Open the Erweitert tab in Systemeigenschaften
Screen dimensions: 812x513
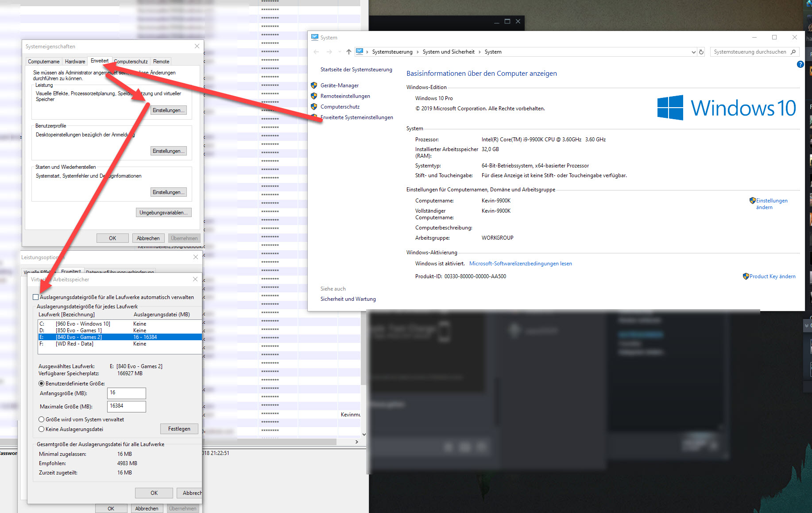click(x=100, y=61)
